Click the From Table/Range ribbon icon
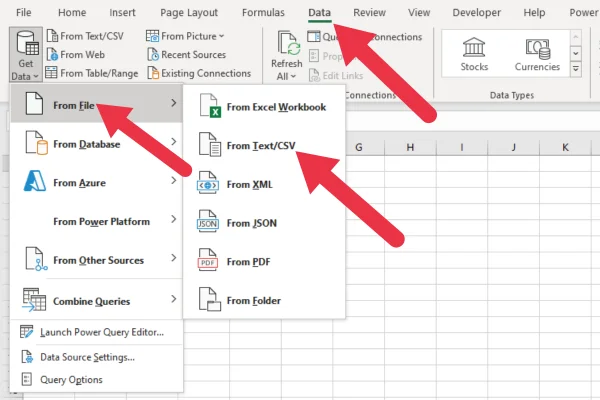The image size is (600, 400). [51, 72]
